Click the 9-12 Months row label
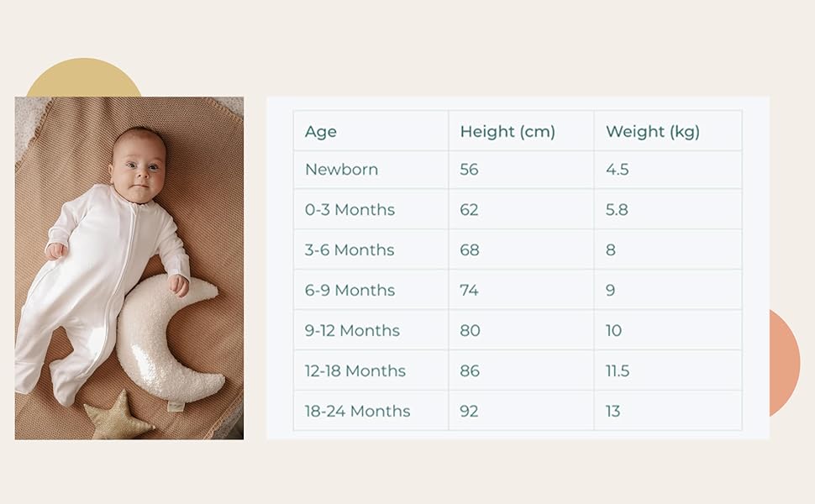This screenshot has width=815, height=504. click(352, 330)
